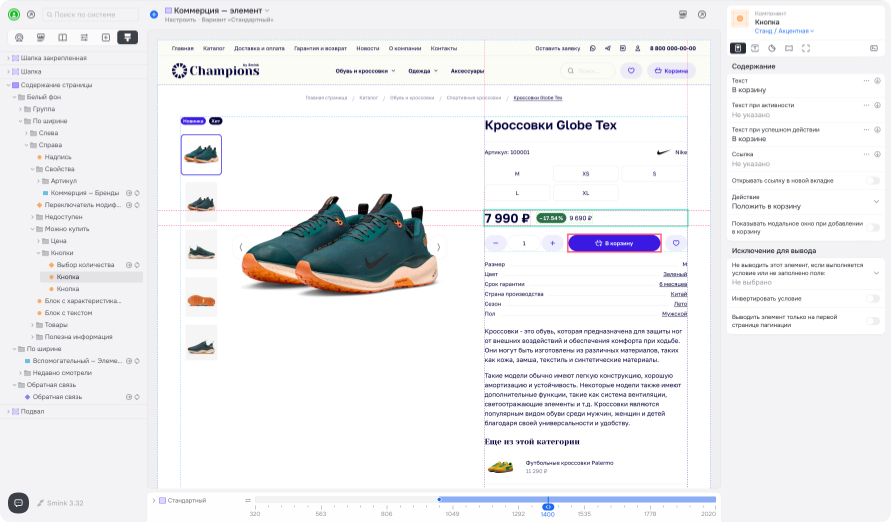Click the Корзина button in site header
The width and height of the screenshot is (891, 522).
tap(671, 71)
